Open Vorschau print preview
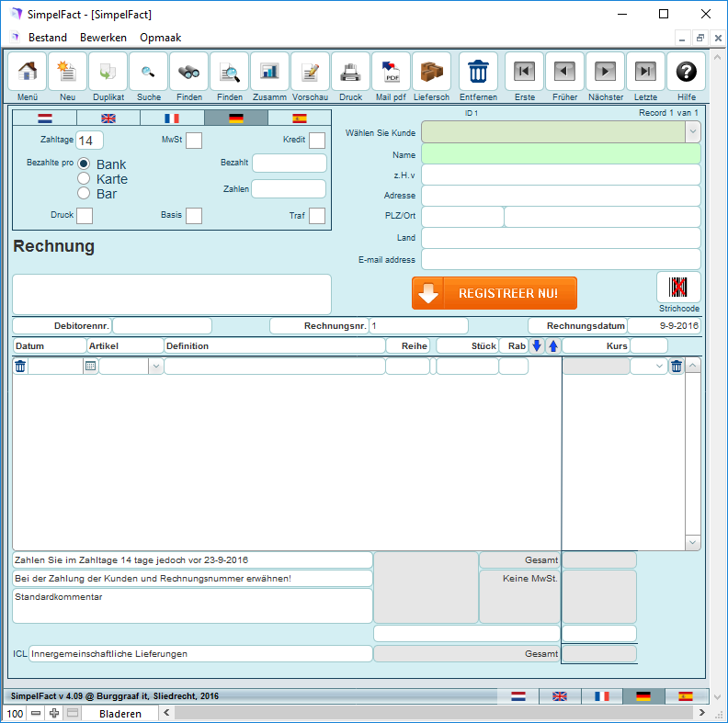The width and height of the screenshot is (728, 723). coord(311,72)
